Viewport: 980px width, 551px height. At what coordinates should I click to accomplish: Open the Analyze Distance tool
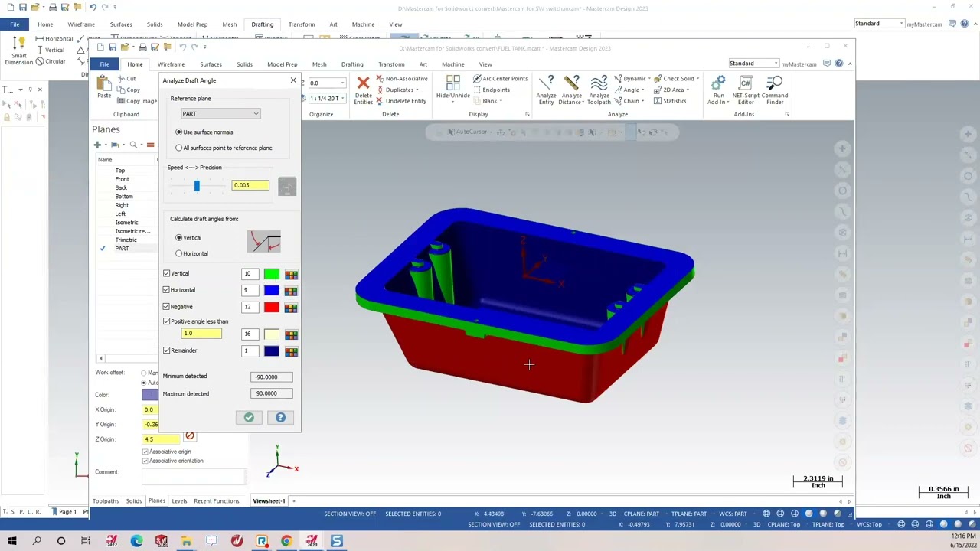click(572, 90)
